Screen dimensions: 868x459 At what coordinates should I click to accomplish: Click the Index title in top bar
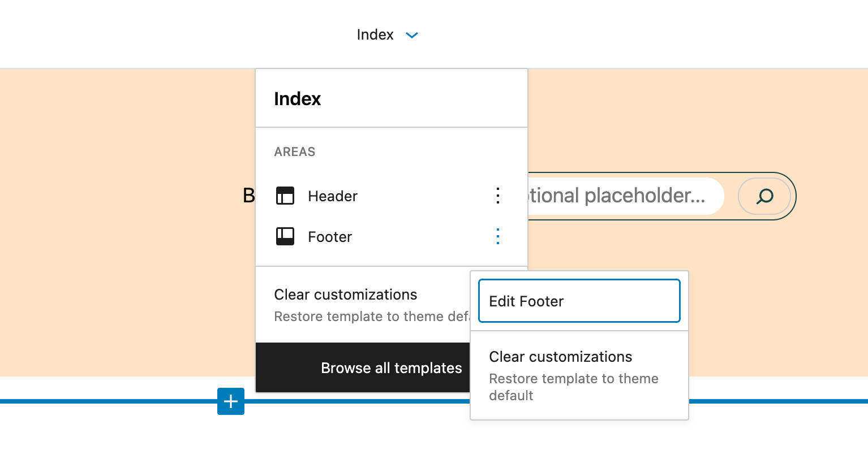click(x=375, y=34)
